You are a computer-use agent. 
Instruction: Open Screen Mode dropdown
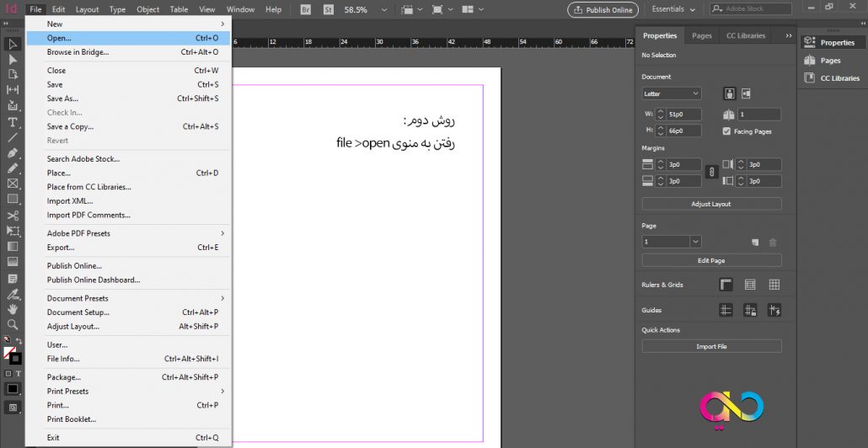[443, 9]
